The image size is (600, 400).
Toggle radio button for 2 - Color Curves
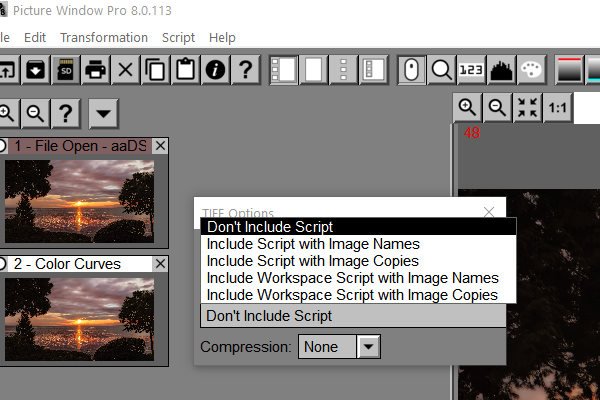click(3, 264)
